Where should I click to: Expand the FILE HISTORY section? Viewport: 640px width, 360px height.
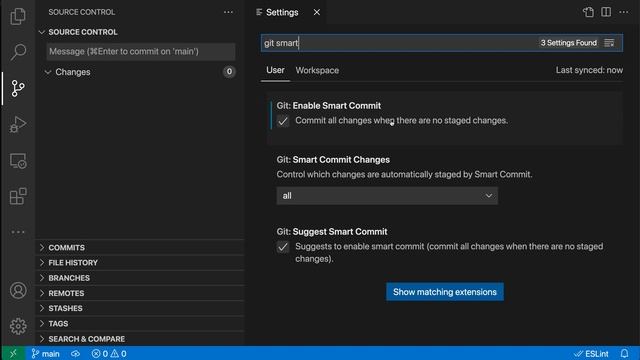(140, 263)
